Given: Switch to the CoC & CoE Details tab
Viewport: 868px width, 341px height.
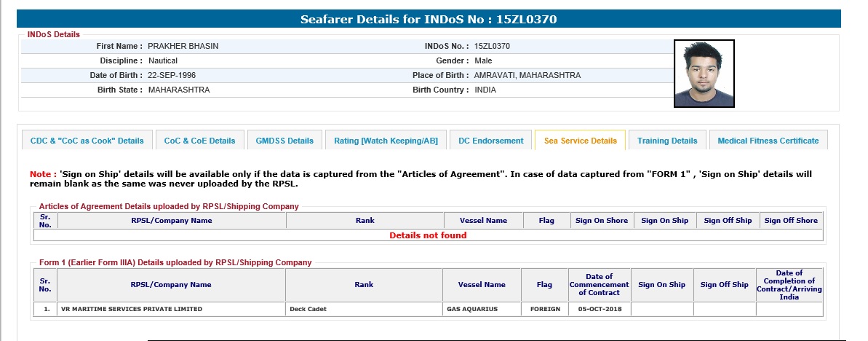Looking at the screenshot, I should coord(199,141).
